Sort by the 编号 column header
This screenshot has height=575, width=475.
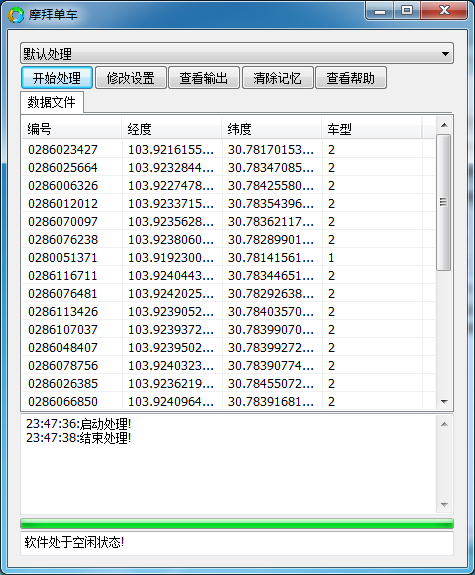coord(72,129)
